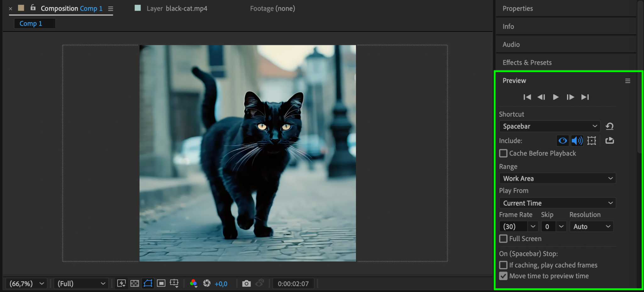Toggle video inclusion eye icon in Preview
Image resolution: width=644 pixels, height=292 pixels.
click(563, 140)
